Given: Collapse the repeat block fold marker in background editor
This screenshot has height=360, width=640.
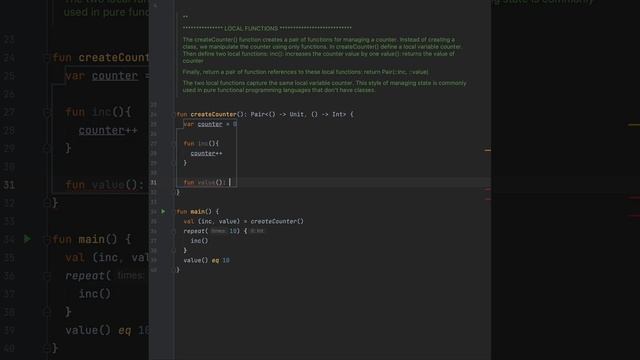Looking at the screenshot, I should coord(47,276).
